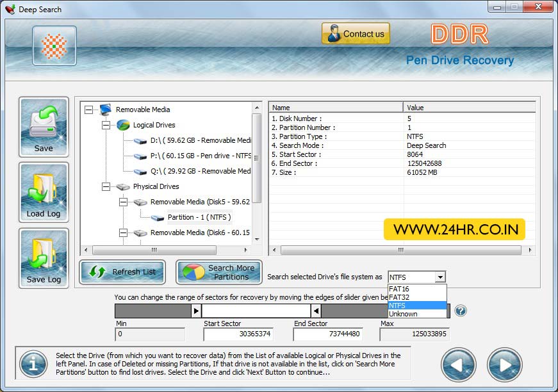
Task: Click the Deep Search title bar app icon
Action: (10, 9)
